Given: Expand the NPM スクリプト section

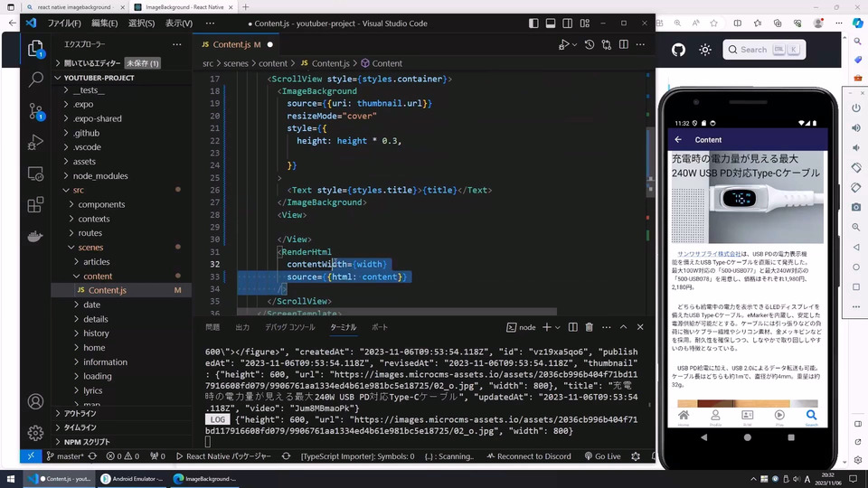Looking at the screenshot, I should click(87, 442).
